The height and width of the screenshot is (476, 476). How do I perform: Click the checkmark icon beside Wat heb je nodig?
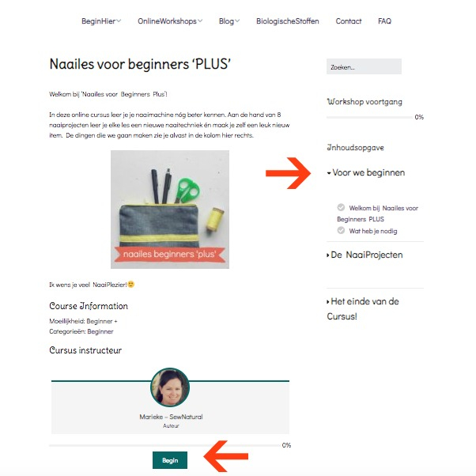[341, 230]
